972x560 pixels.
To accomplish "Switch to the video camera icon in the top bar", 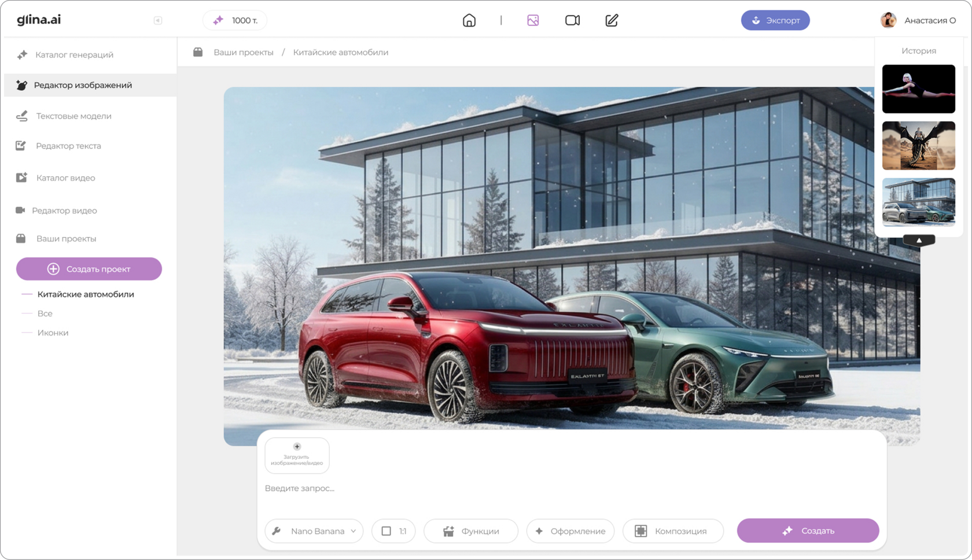I will [x=572, y=21].
